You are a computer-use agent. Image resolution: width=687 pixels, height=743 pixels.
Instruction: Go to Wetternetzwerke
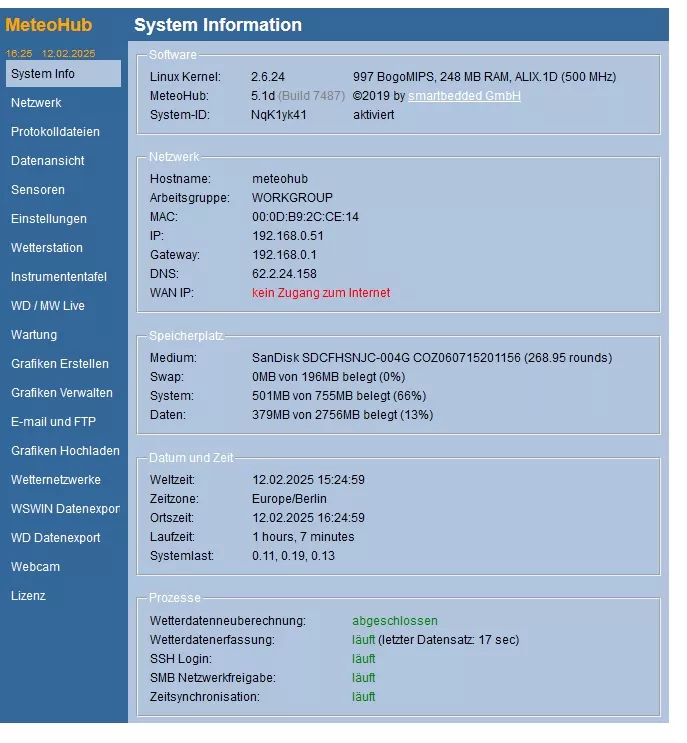[56, 480]
